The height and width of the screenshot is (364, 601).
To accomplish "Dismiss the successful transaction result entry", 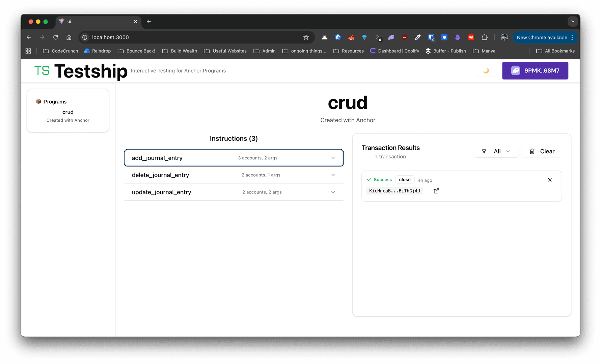I will (x=550, y=180).
